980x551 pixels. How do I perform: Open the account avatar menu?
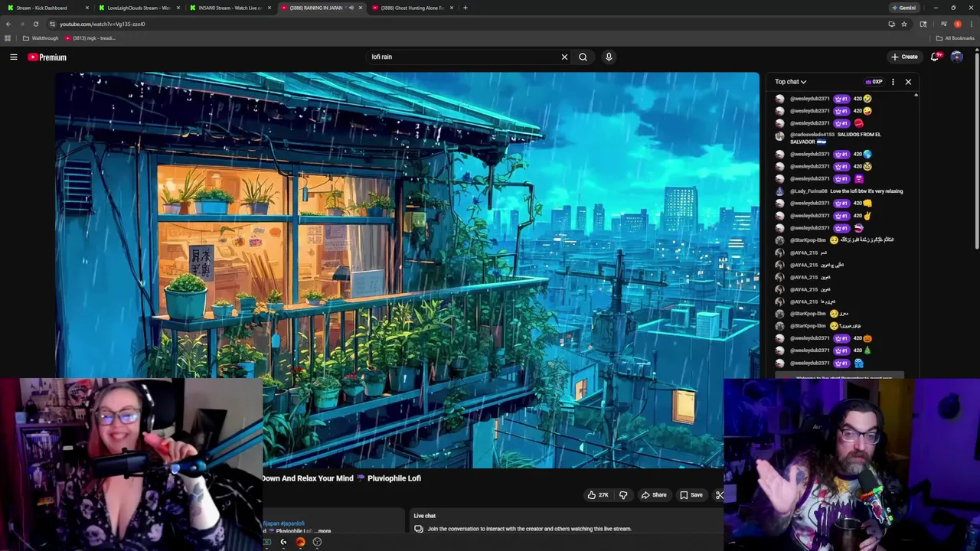point(956,57)
